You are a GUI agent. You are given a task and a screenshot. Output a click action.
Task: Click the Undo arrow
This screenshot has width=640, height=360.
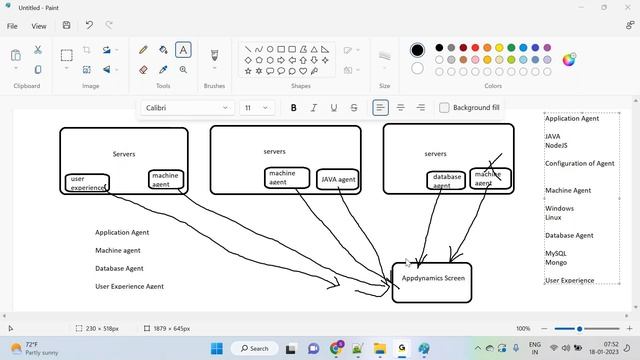[89, 25]
